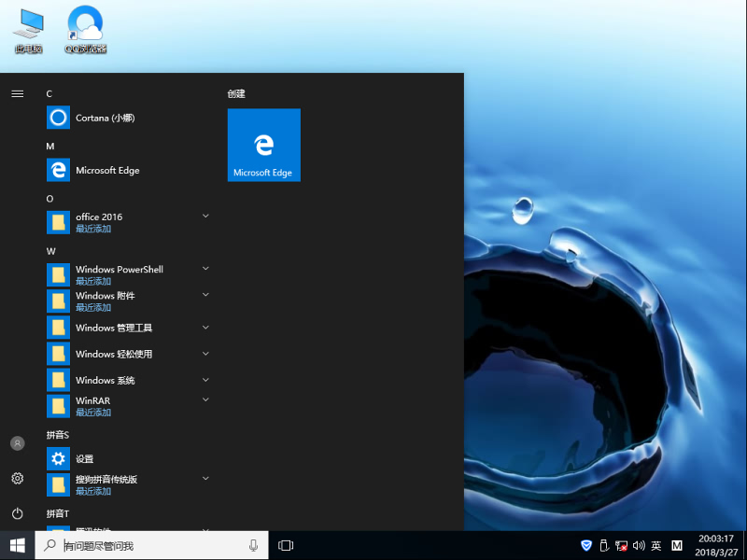Open Settings gear in Start sidebar
Viewport: 747px width, 560px height.
(17, 478)
